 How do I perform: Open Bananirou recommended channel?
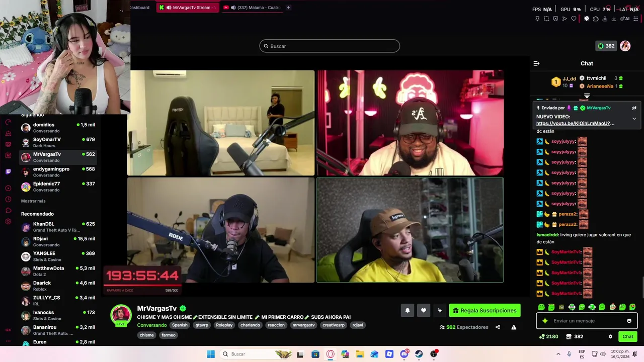(58, 330)
